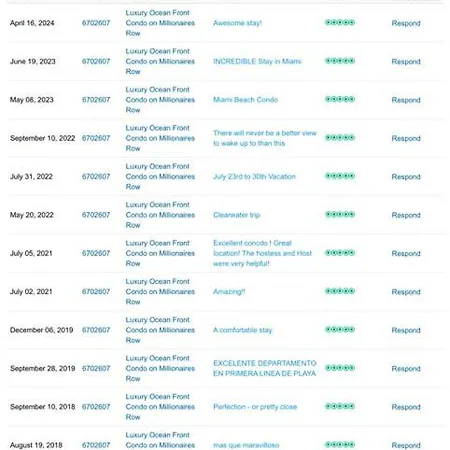Open 'July 23rd to 30th Vacation' review
This screenshot has width=450, height=450.
254,176
